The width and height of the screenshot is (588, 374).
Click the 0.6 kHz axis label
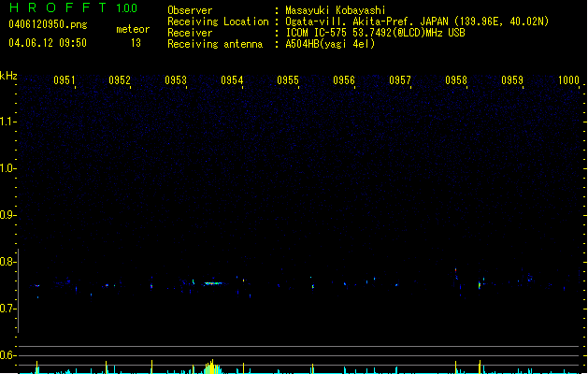click(7, 355)
